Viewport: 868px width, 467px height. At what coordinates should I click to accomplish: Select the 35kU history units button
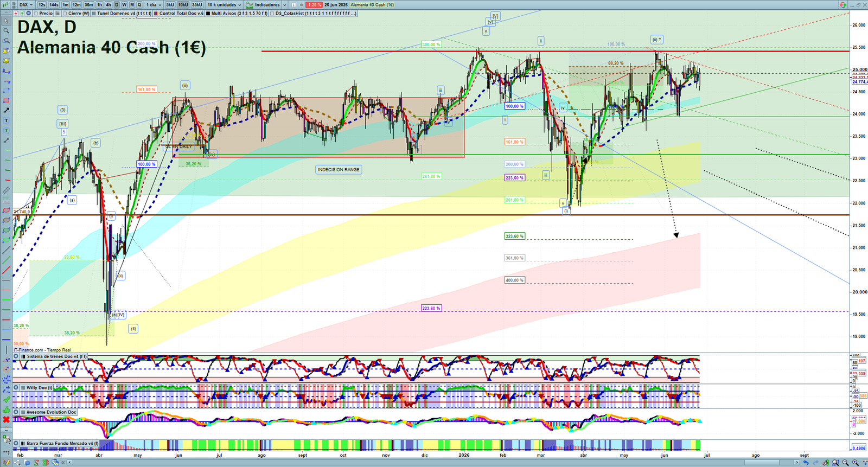click(197, 5)
